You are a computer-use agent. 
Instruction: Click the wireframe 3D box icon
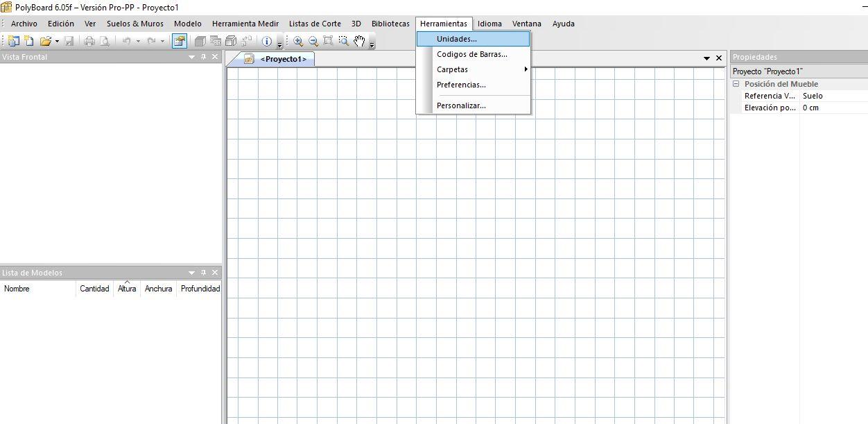(231, 41)
